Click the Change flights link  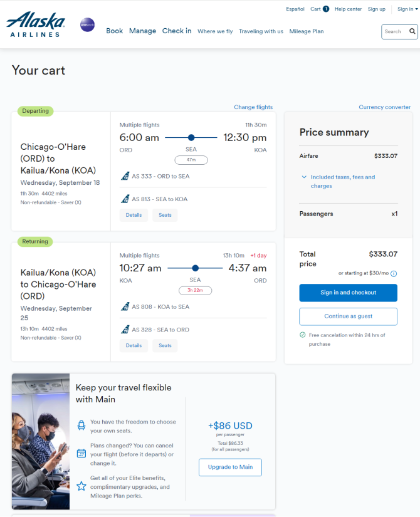point(253,107)
